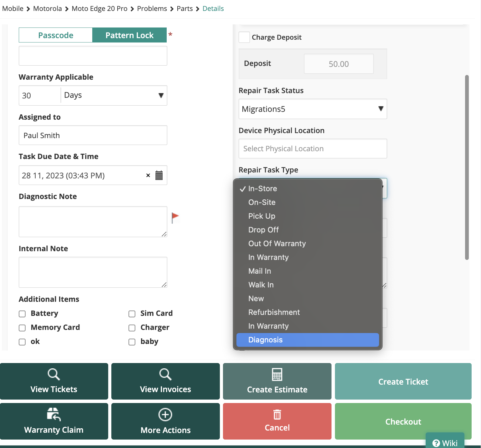Click the Assigned to field showing Paul Smith

coord(93,135)
